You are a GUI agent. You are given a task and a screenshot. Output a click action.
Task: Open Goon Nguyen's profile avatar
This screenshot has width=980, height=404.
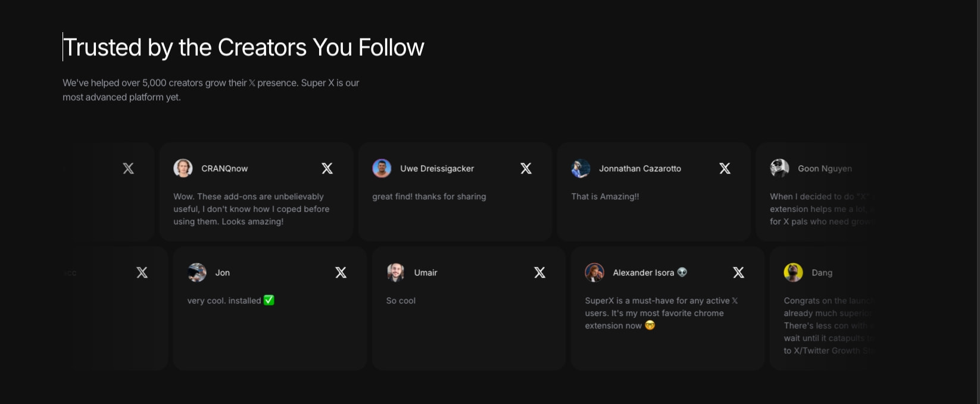click(x=779, y=168)
